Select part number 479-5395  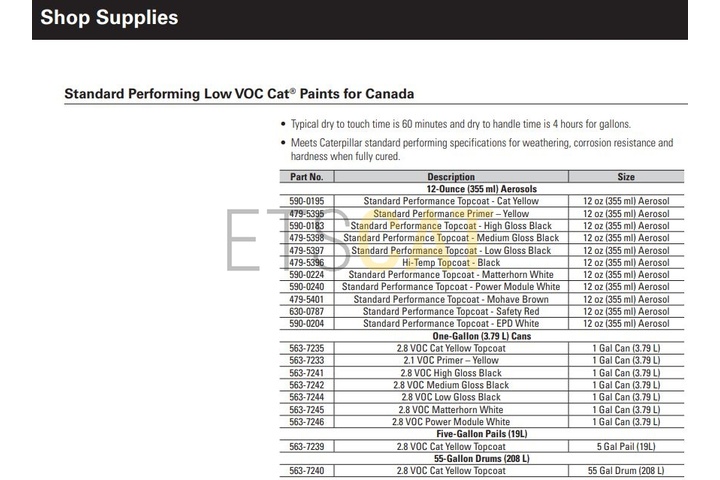click(306, 214)
